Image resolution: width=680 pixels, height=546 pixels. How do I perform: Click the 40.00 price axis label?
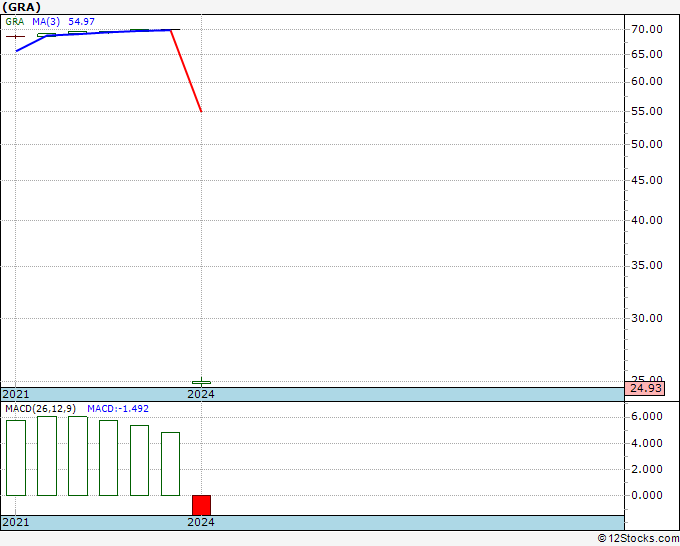pyautogui.click(x=647, y=220)
